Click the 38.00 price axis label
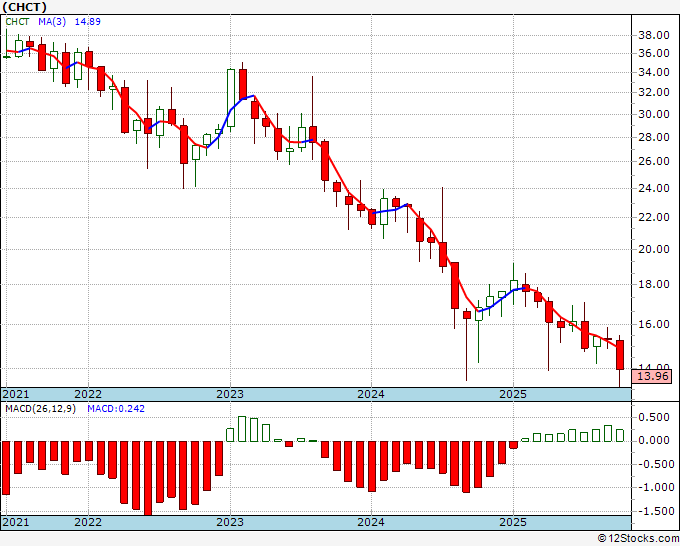680x546 pixels. [x=654, y=35]
